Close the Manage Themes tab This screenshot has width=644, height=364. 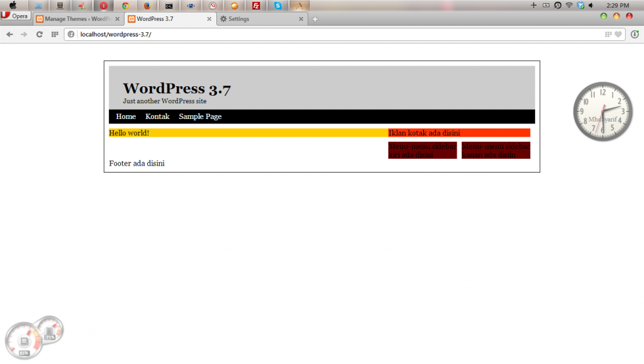pos(118,19)
